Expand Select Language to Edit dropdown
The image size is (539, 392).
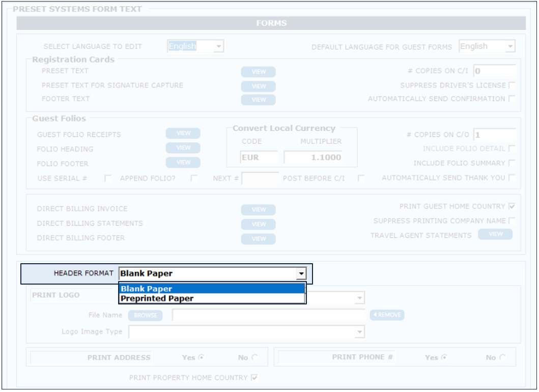tap(218, 47)
